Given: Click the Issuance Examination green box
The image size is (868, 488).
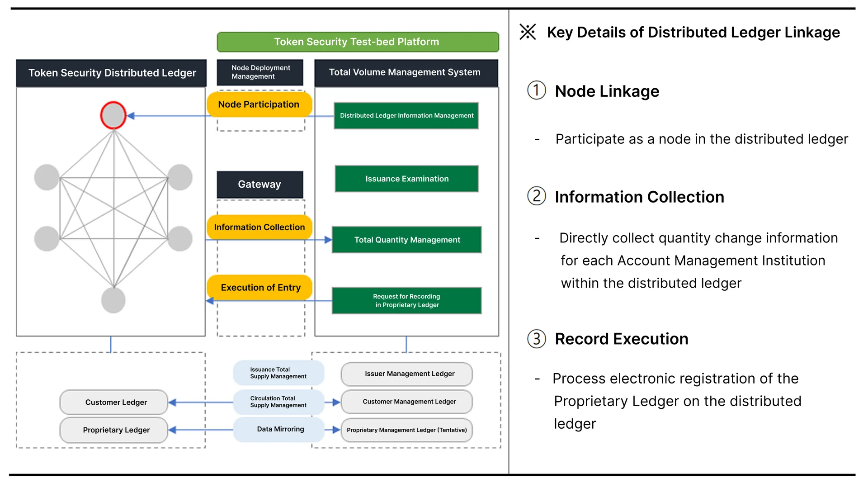Looking at the screenshot, I should point(406,179).
